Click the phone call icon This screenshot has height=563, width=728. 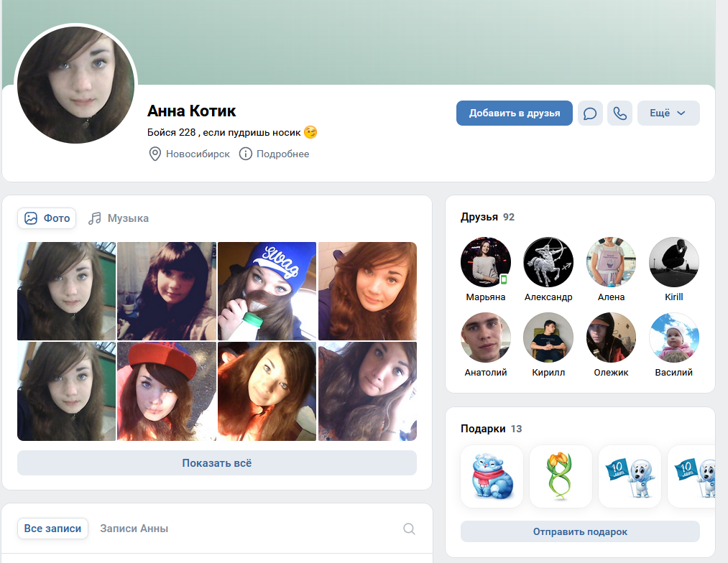click(x=619, y=113)
